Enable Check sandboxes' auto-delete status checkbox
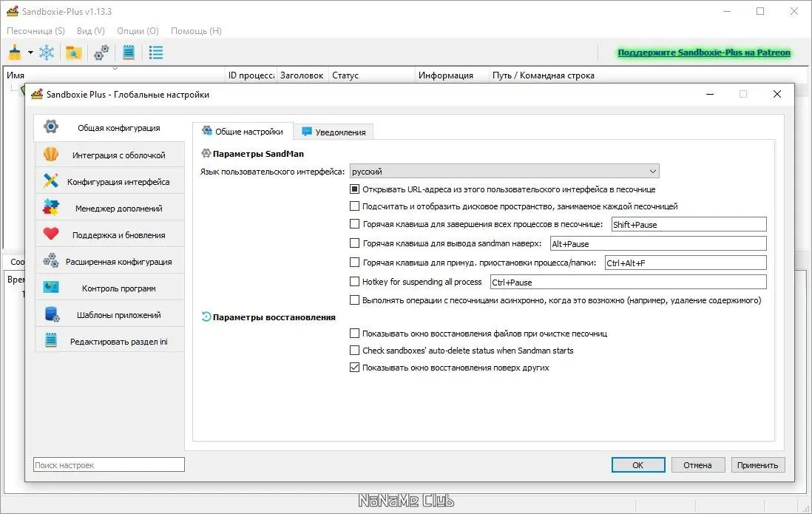Screen dimensions: 812x514 [x=354, y=351]
